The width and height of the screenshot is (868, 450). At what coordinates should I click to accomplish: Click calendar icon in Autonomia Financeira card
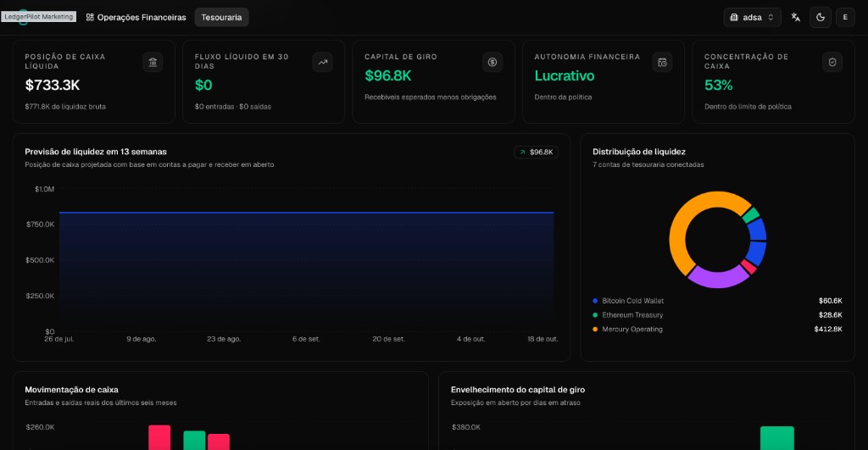(x=662, y=63)
